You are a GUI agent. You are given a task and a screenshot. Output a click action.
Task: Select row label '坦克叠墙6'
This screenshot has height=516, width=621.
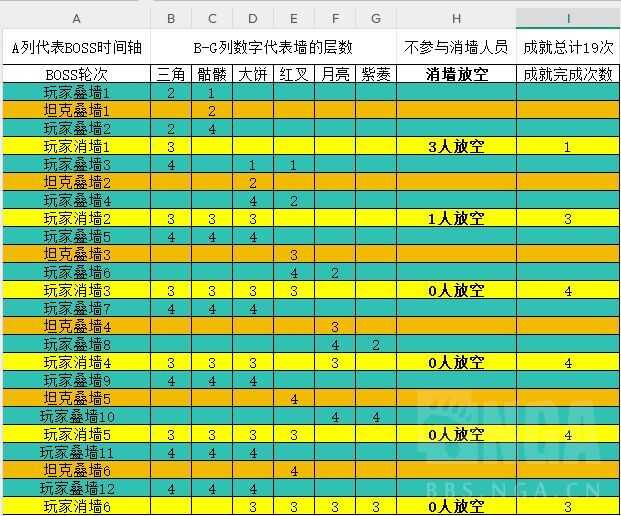coord(76,470)
